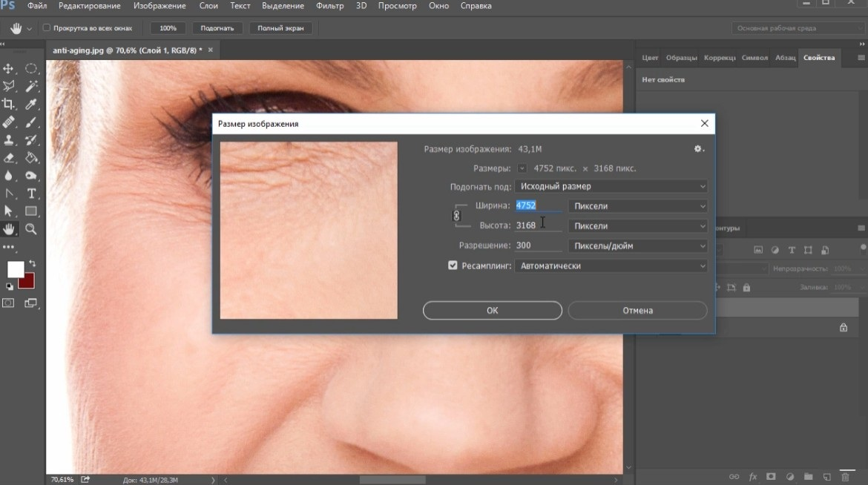The image size is (868, 485).
Task: Click the Отмена button
Action: 638,311
